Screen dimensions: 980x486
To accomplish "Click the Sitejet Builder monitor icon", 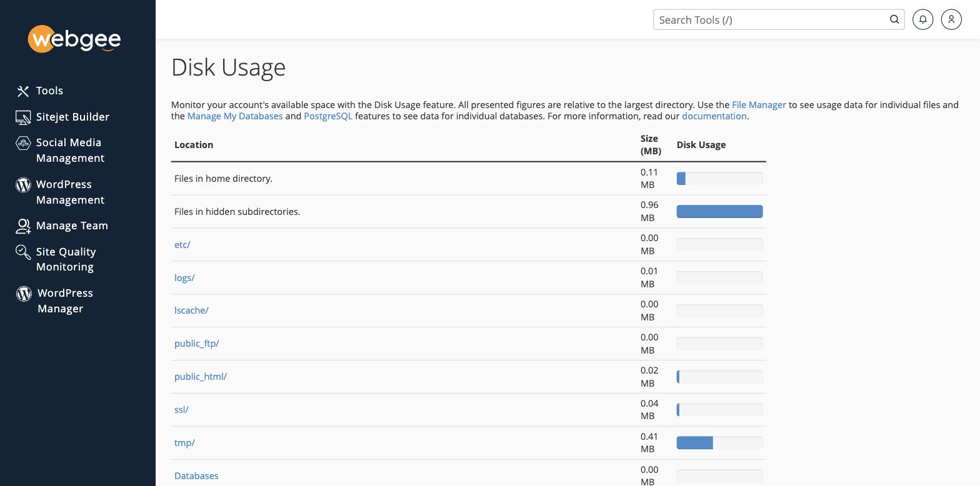I will point(23,117).
